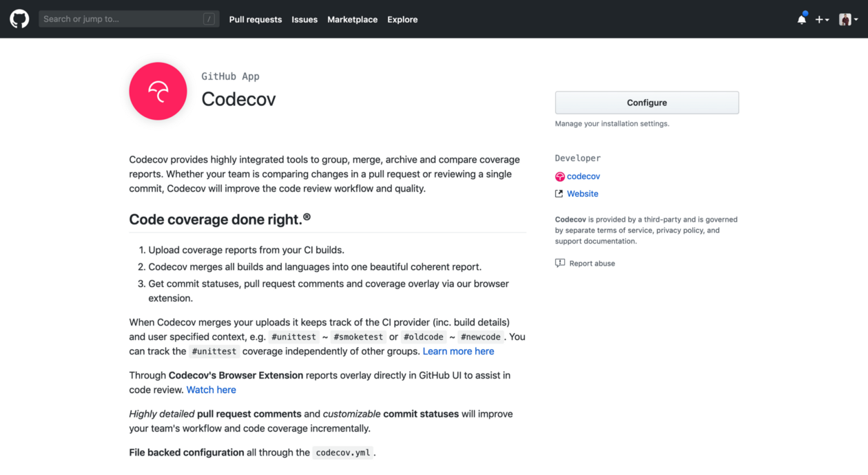Open the codecov developer profile link

click(582, 176)
